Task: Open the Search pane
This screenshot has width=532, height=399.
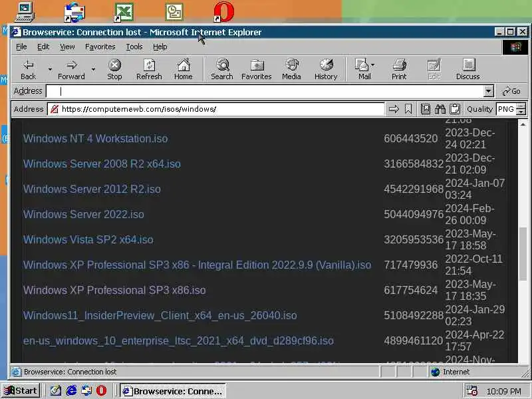Action: coord(222,70)
